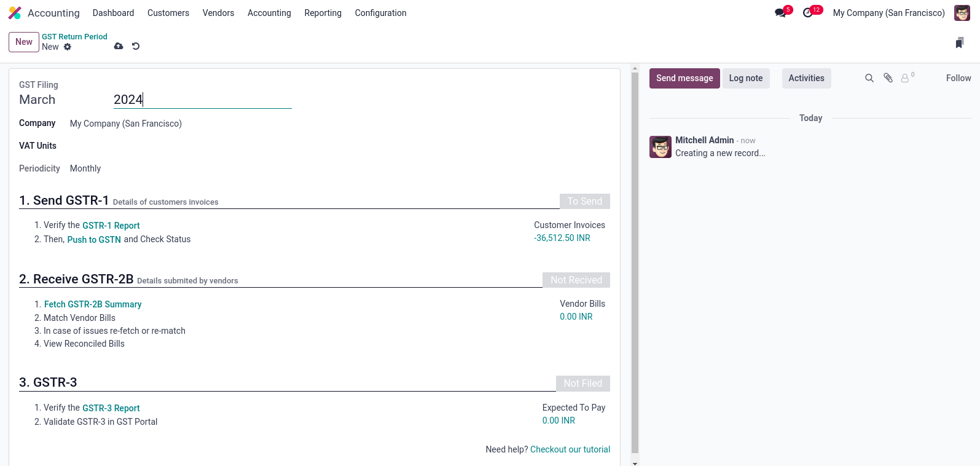The width and height of the screenshot is (980, 466).
Task: Open the Reporting menu
Action: pos(323,13)
